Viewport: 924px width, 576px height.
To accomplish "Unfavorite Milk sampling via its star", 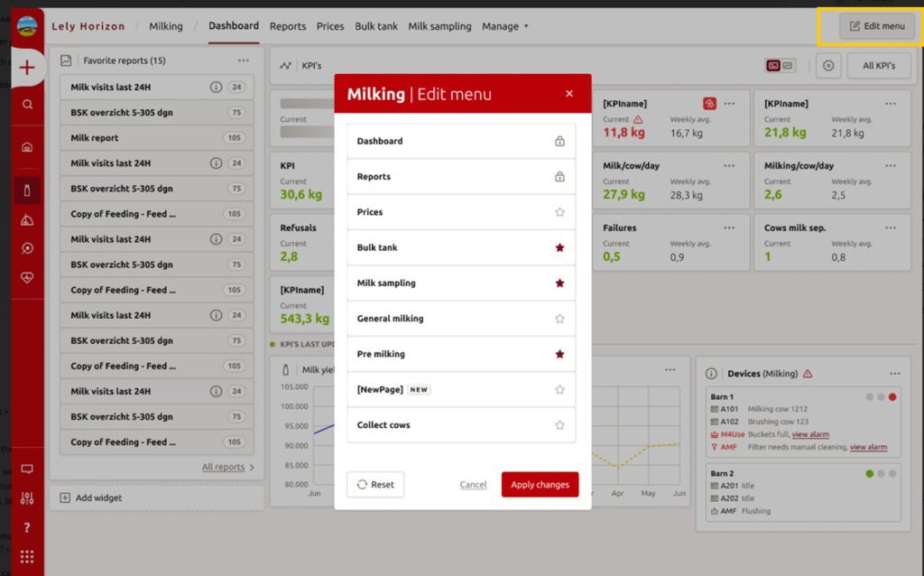I will click(559, 283).
